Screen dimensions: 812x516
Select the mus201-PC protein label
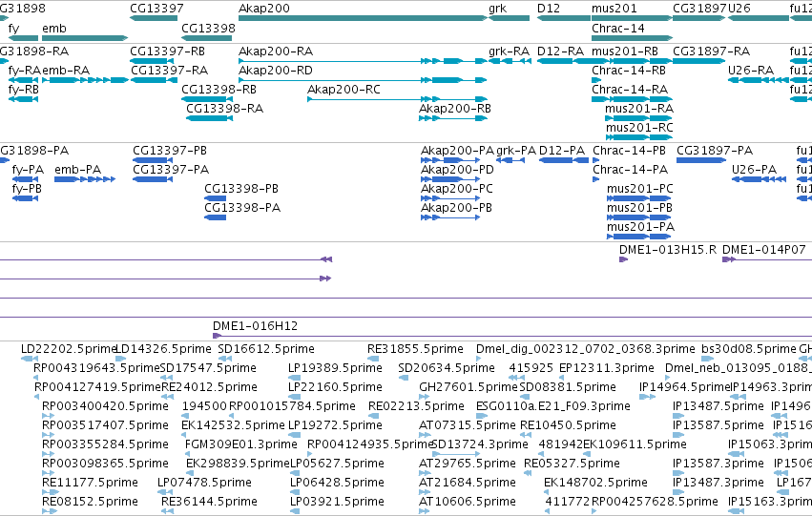(x=640, y=189)
